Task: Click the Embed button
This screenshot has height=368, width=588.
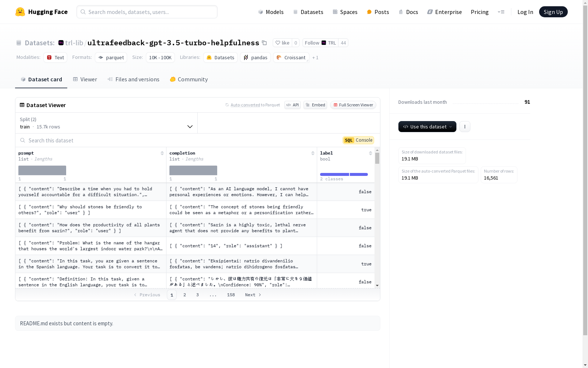Action: coord(315,105)
